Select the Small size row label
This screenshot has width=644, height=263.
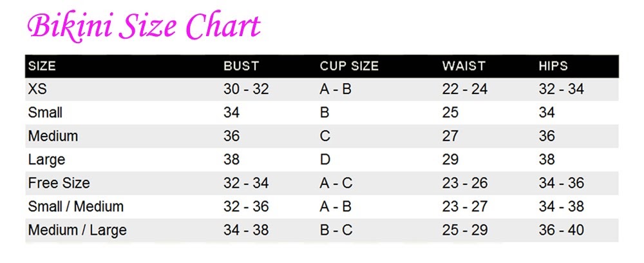45,113
